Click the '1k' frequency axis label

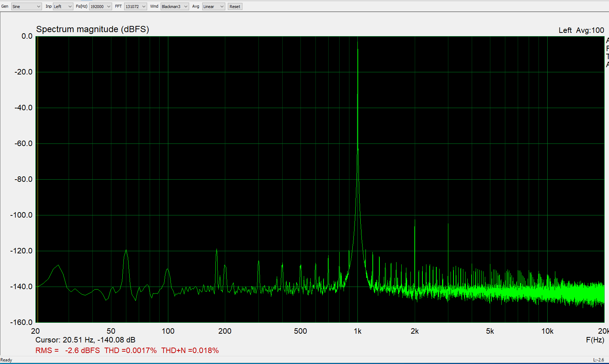pyautogui.click(x=357, y=331)
